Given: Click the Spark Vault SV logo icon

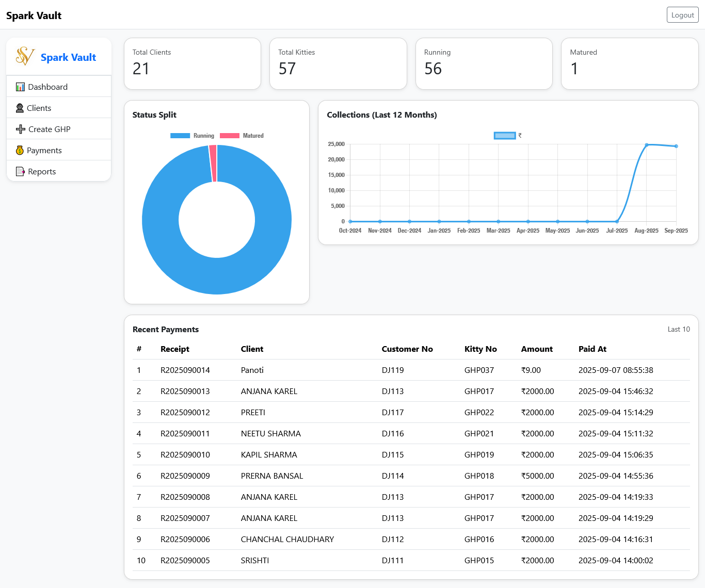Looking at the screenshot, I should (25, 56).
